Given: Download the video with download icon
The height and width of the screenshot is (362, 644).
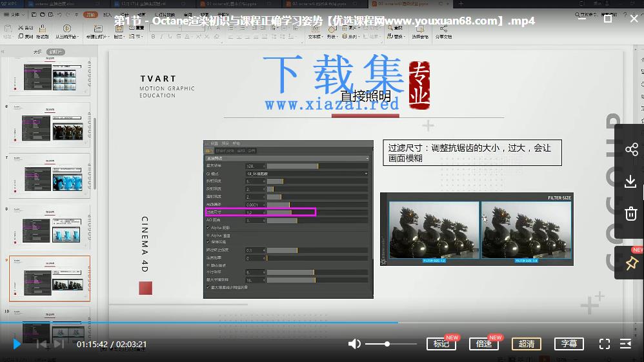Looking at the screenshot, I should [630, 181].
